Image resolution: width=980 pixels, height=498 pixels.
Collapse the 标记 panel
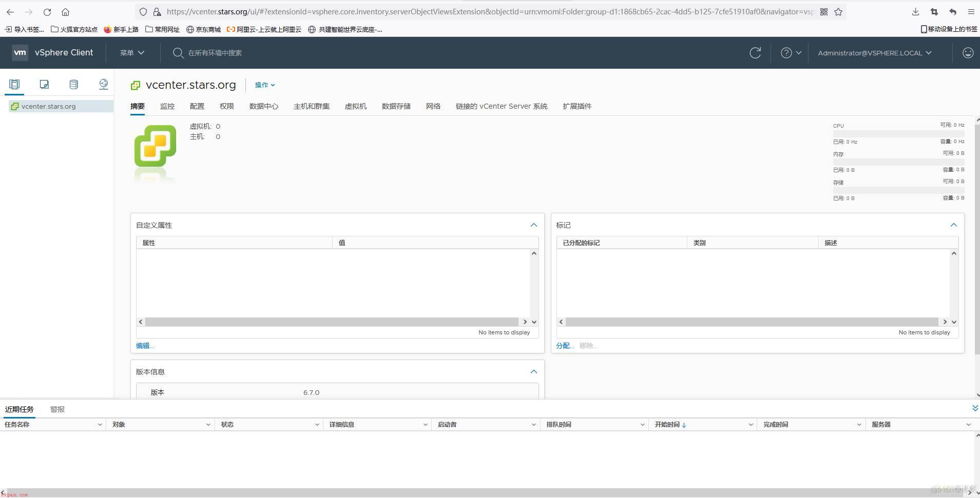point(954,225)
